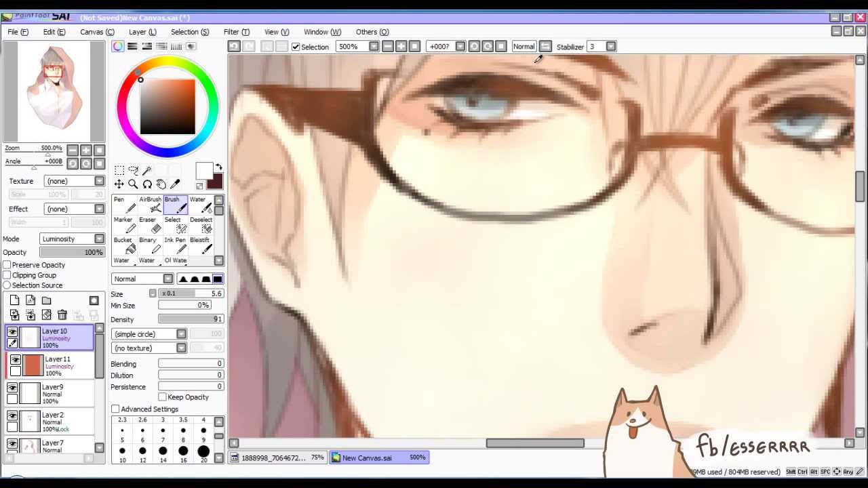This screenshot has width=868, height=488.
Task: Switch to the 1888998_7064672 document tab
Action: click(277, 457)
